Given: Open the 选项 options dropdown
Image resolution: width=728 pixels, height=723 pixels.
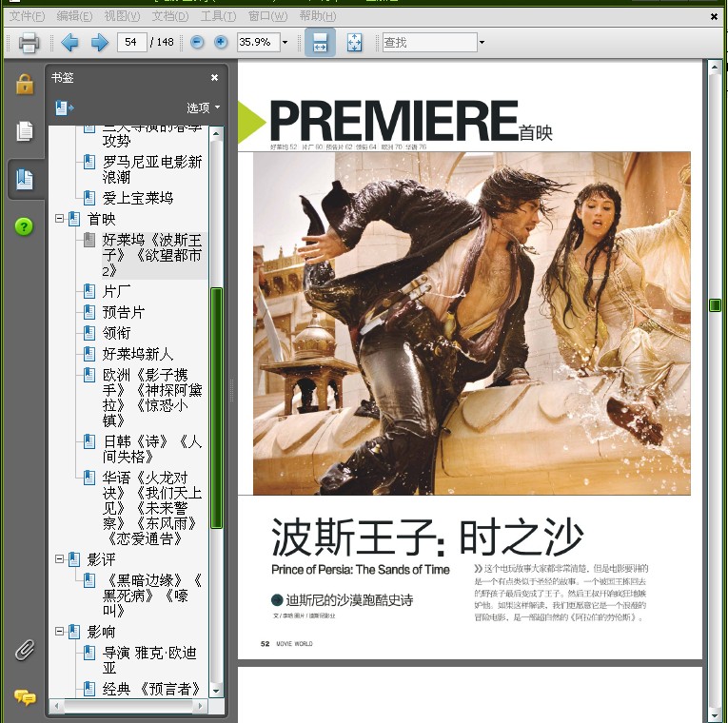Looking at the screenshot, I should (203, 108).
